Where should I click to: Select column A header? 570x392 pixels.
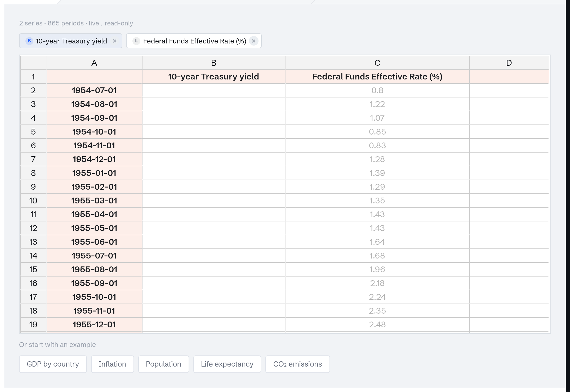point(94,63)
